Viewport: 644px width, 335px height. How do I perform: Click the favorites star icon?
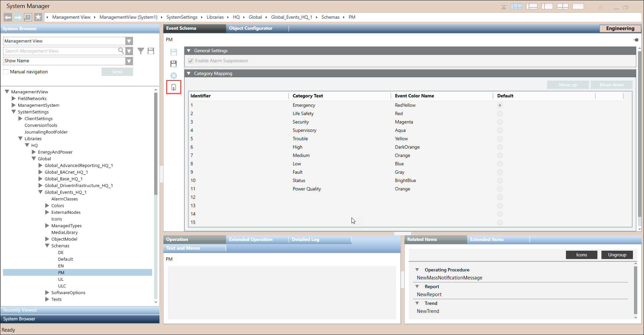point(38,17)
